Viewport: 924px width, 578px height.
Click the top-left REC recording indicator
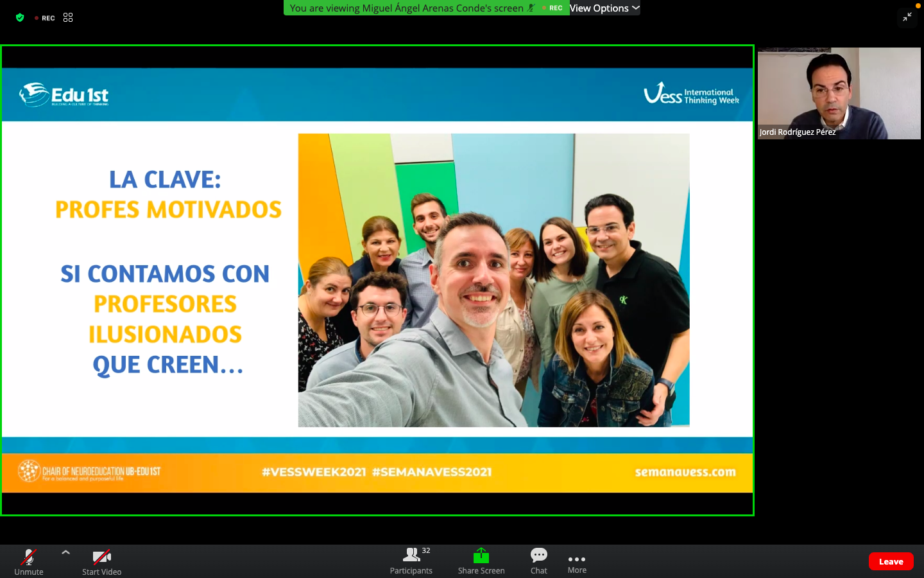pos(45,18)
